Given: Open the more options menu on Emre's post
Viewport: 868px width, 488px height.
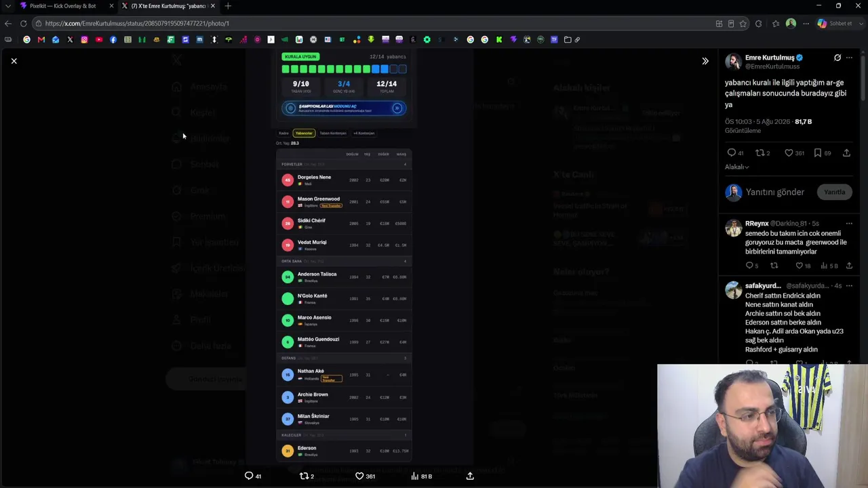Looking at the screenshot, I should tap(849, 58).
